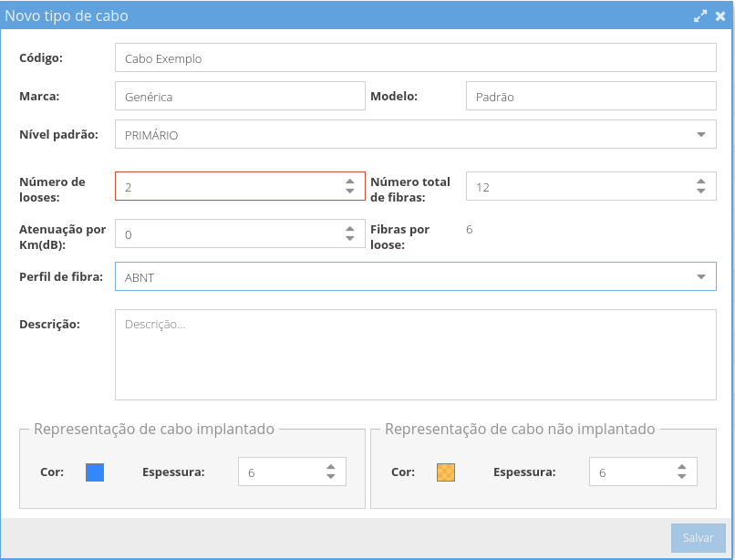This screenshot has width=735, height=560.
Task: Decrease Atenuação por Km value
Action: pos(349,238)
